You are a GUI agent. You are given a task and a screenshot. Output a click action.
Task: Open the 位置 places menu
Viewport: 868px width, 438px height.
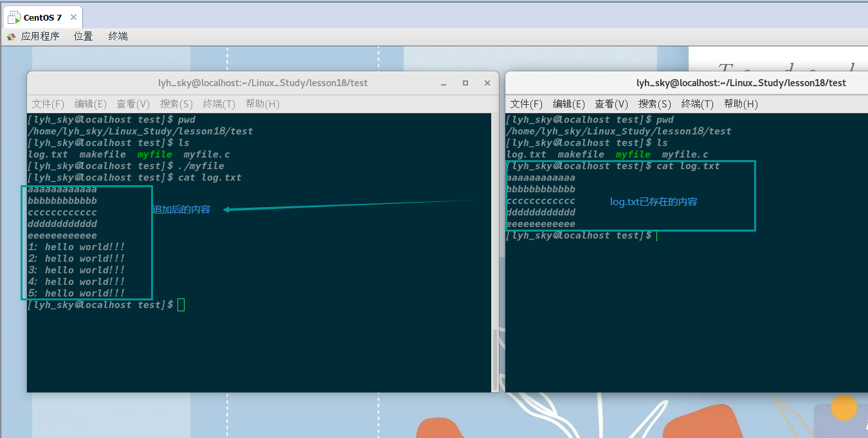click(84, 37)
